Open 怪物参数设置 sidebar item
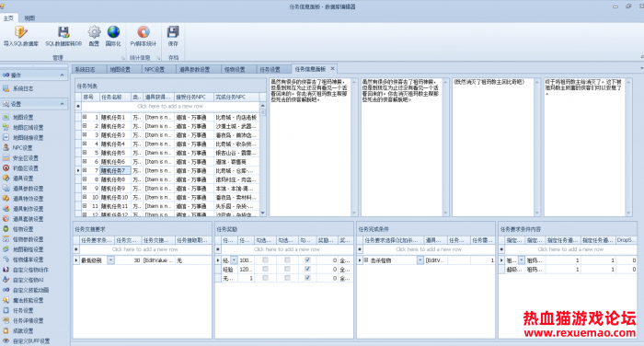The width and height of the screenshot is (644, 346). tap(28, 239)
